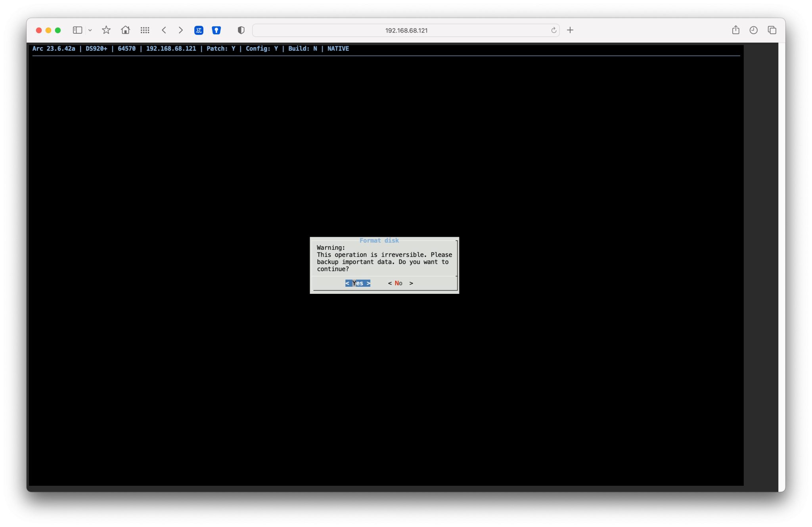
Task: Focus the 192.168.68.121 address bar
Action: pos(406,30)
